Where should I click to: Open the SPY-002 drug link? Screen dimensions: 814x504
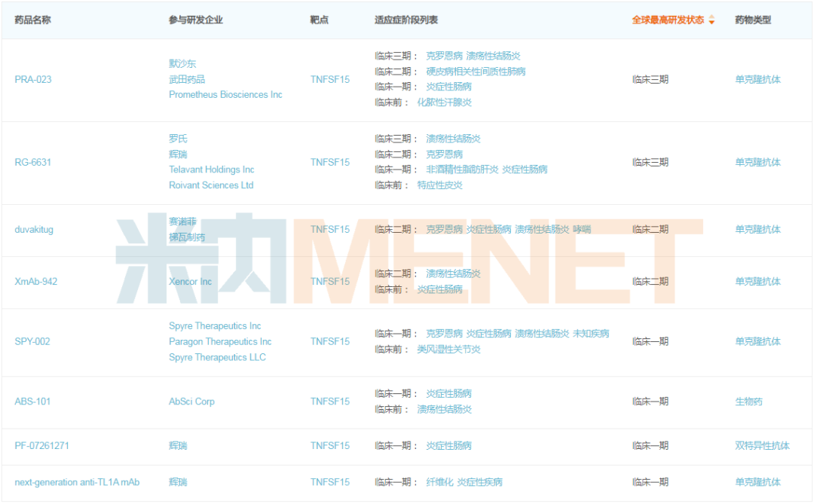[32, 341]
